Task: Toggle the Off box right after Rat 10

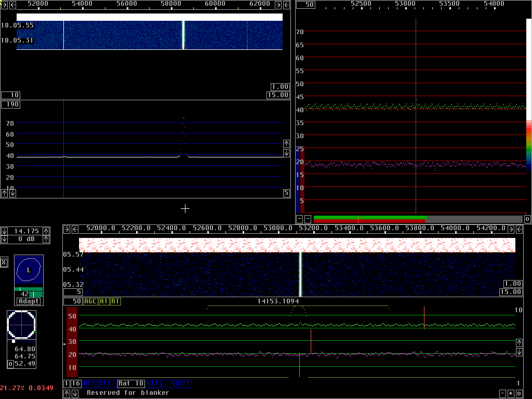Action: coord(153,384)
